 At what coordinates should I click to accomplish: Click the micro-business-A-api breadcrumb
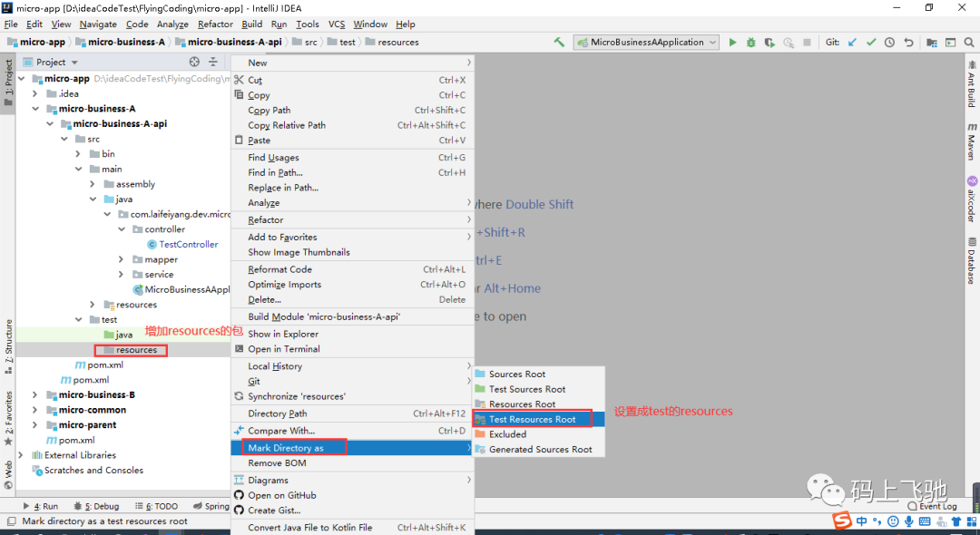click(x=228, y=42)
